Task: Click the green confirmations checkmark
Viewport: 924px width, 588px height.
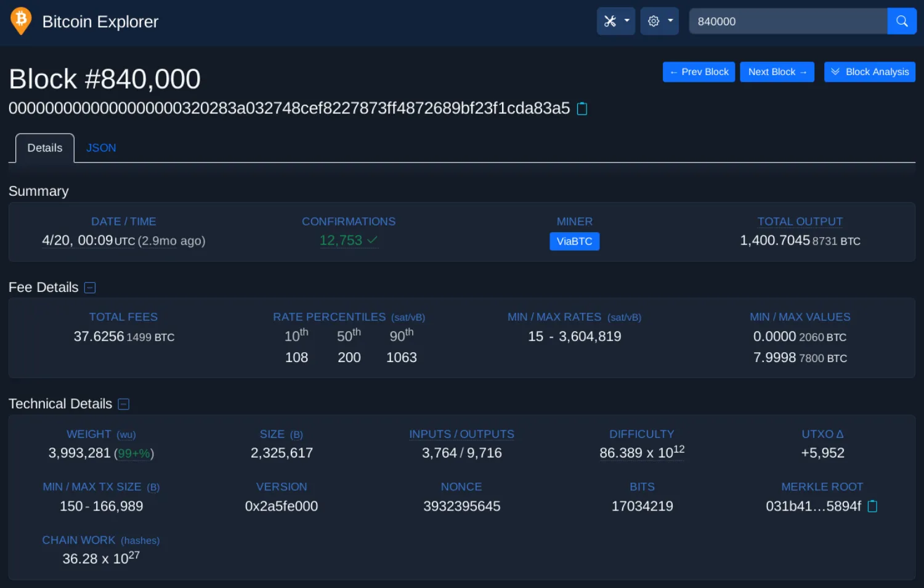Action: click(x=371, y=240)
